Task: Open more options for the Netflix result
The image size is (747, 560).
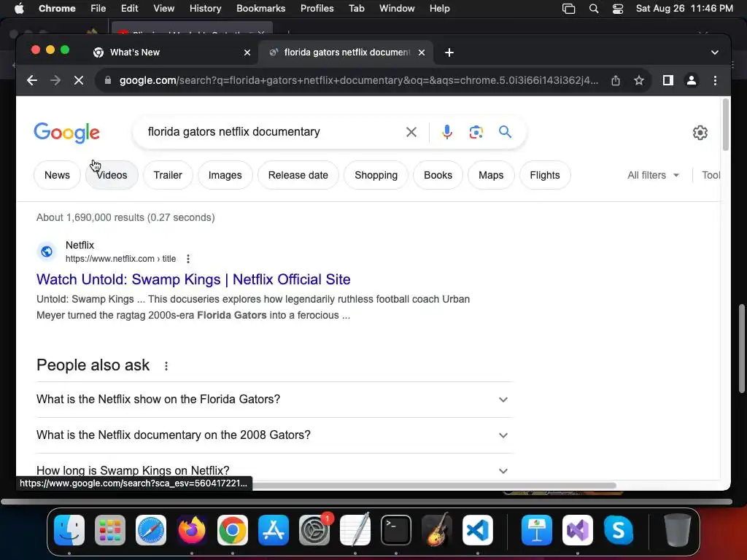Action: click(188, 259)
